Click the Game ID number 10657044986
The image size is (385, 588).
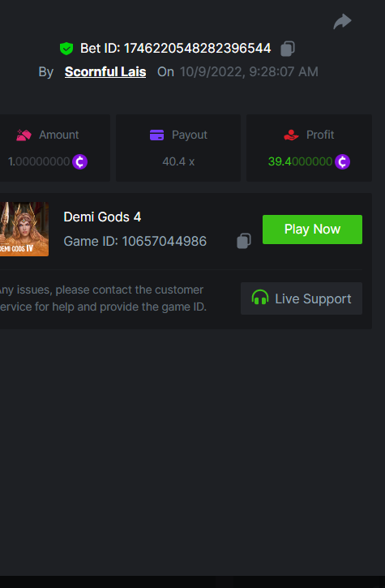(165, 241)
